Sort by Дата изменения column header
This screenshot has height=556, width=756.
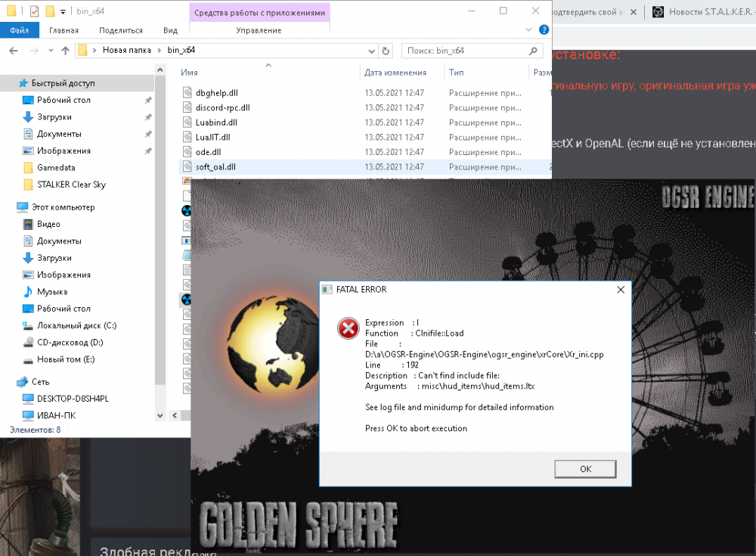395,73
